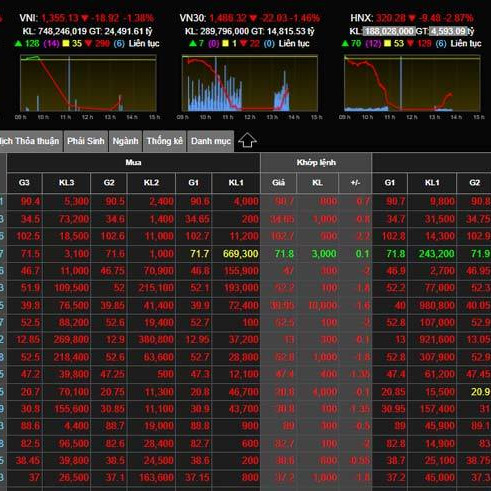Click the VNI index chart
Image resolution: width=491 pixels, height=491 pixels.
(x=88, y=83)
